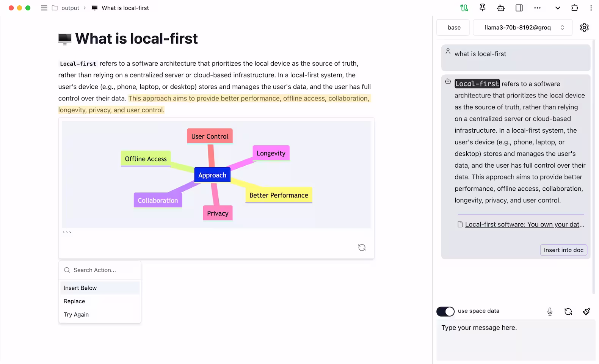Viewport: 599px width, 364px height.
Task: Toggle the split panel layout icon
Action: tap(519, 8)
